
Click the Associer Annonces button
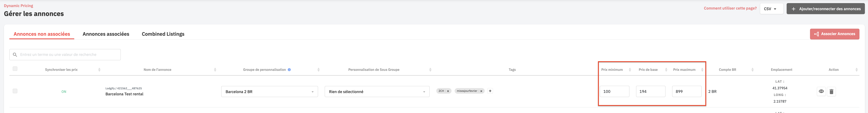834,34
